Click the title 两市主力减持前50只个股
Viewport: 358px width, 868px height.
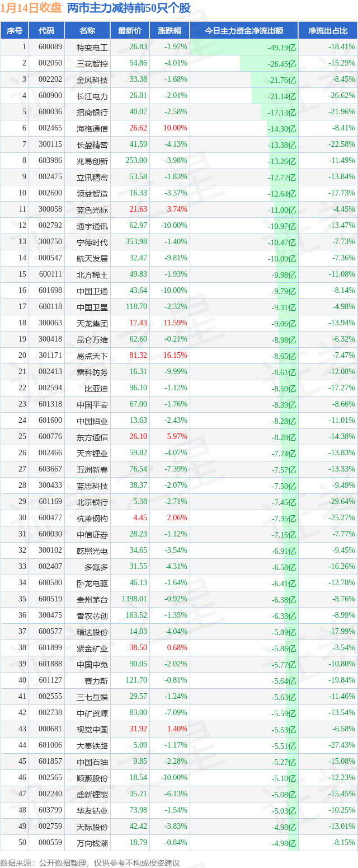point(129,8)
